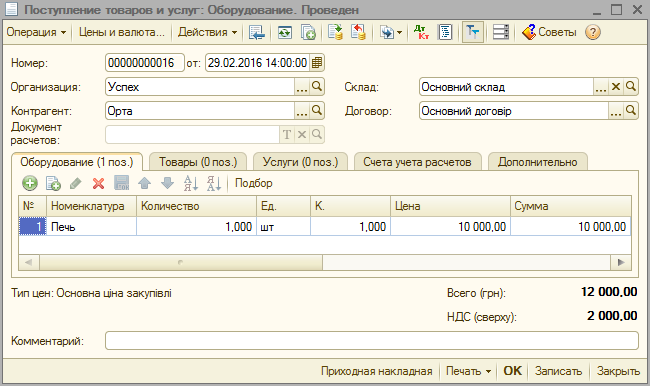Click the document with red arrow and coins icon

(x=358, y=32)
